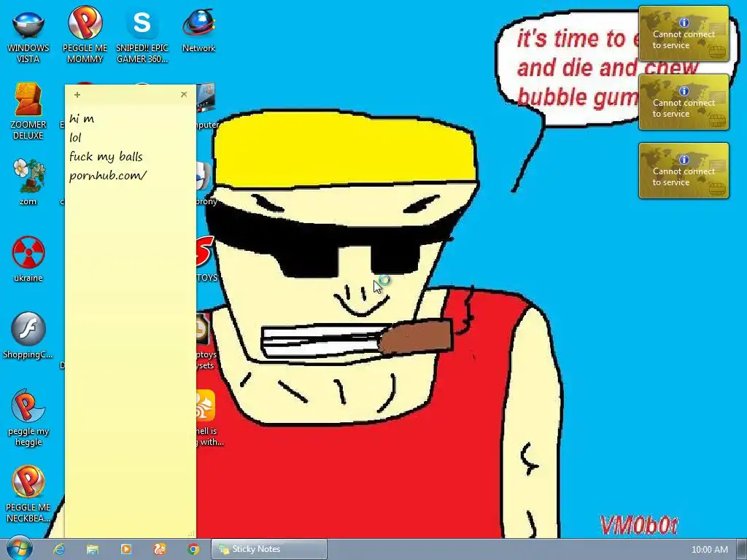This screenshot has width=747, height=560.
Task: Open the PEGGLE ME MOMMY desktop icon
Action: tap(85, 35)
